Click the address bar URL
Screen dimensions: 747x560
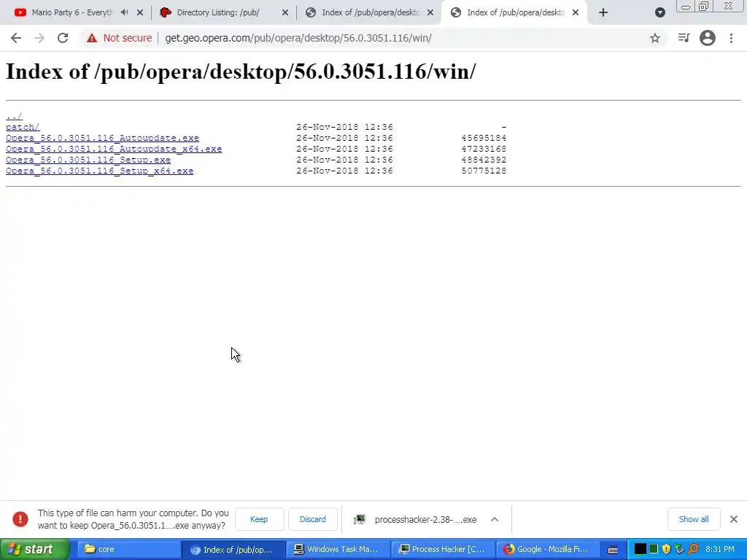(298, 38)
